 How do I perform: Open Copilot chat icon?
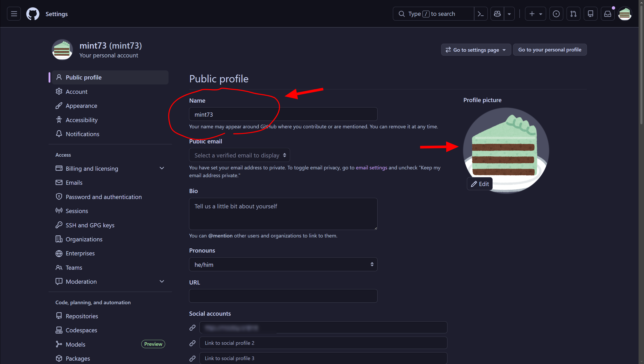(x=497, y=14)
